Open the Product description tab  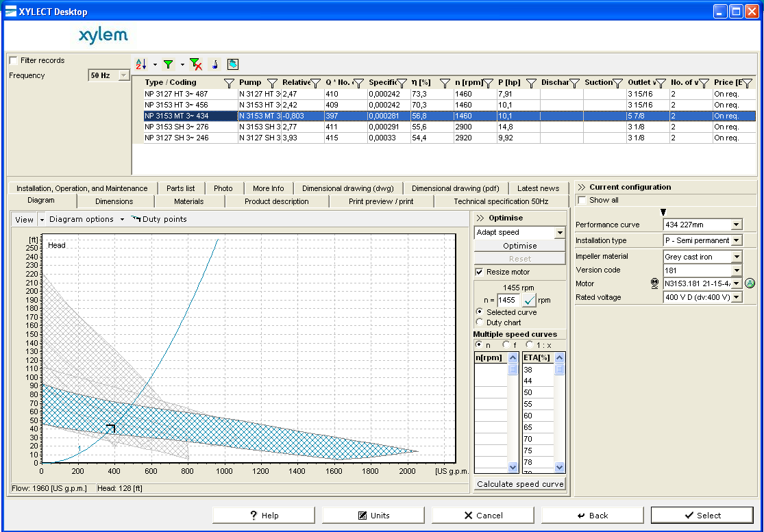click(276, 201)
